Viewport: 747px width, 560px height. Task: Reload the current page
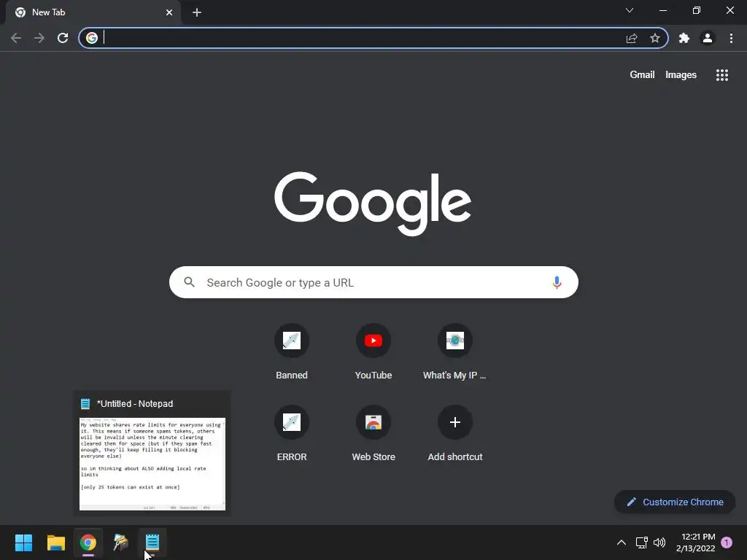click(x=63, y=38)
